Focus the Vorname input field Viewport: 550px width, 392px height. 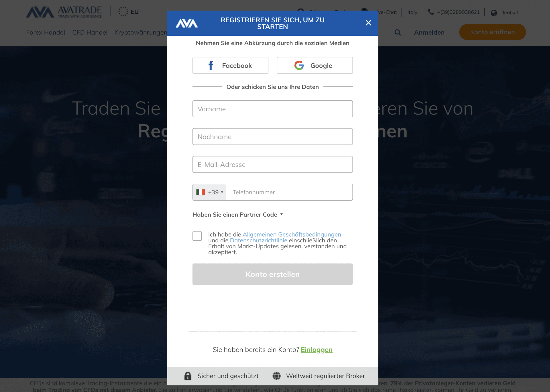[x=272, y=109]
